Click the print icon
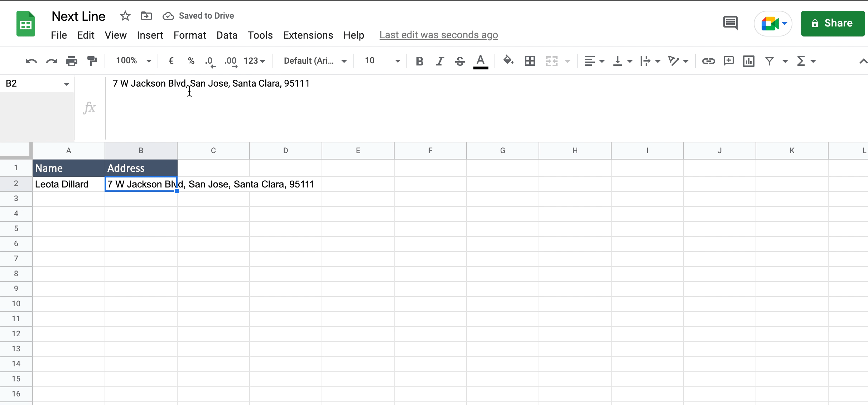The width and height of the screenshot is (868, 405). point(72,61)
